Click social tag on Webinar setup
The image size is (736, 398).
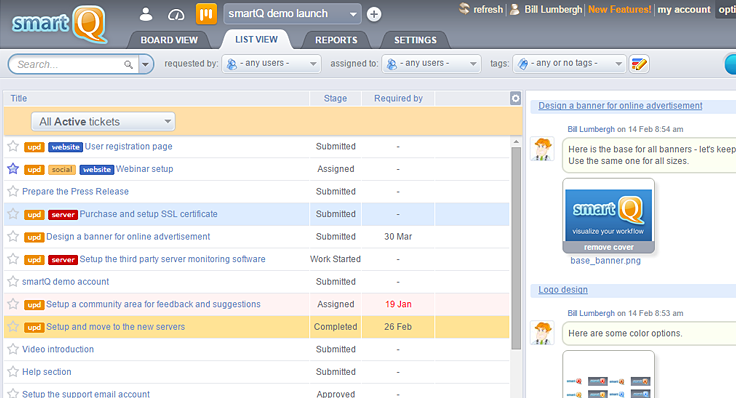62,169
